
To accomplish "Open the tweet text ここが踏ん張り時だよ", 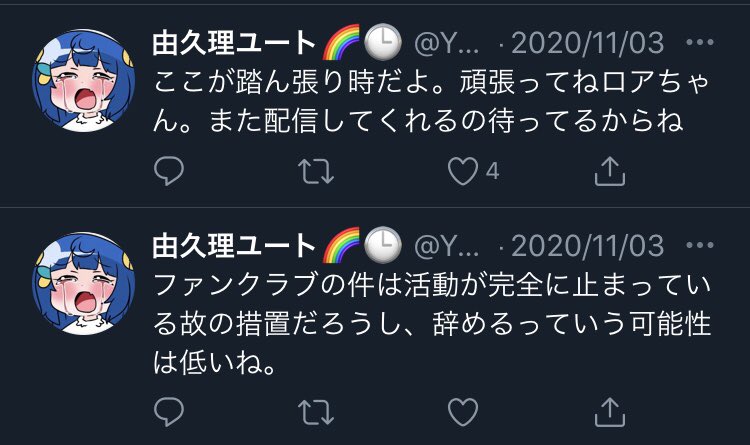I will pyautogui.click(x=430, y=101).
